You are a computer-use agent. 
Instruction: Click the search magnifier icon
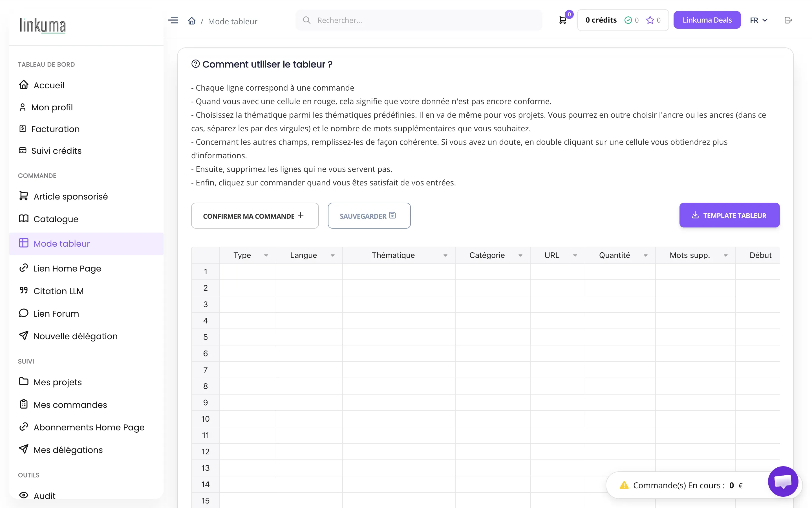(306, 20)
